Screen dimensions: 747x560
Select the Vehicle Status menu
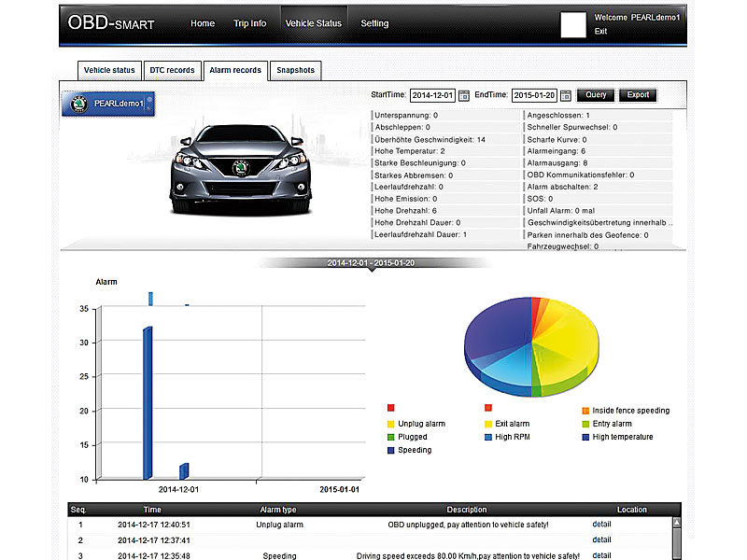tap(314, 23)
